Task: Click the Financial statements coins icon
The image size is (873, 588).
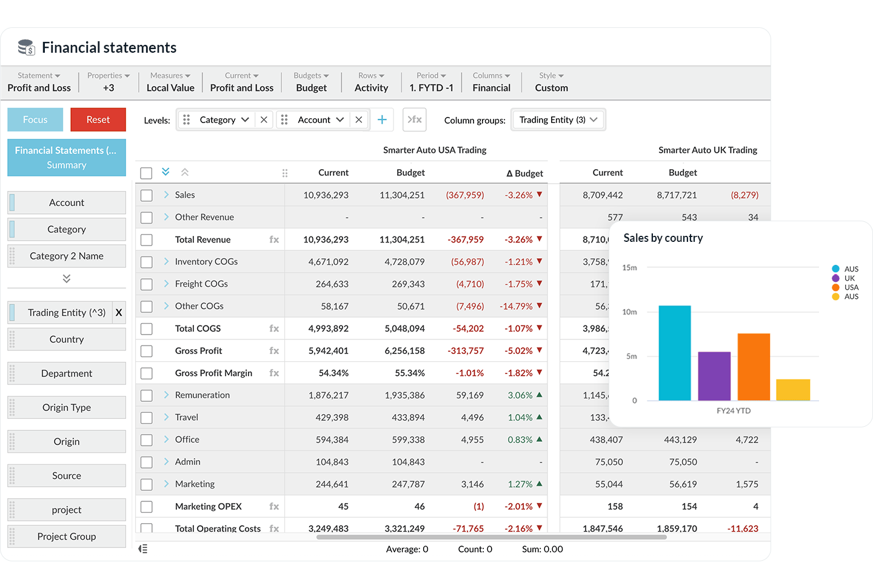Action: [25, 47]
